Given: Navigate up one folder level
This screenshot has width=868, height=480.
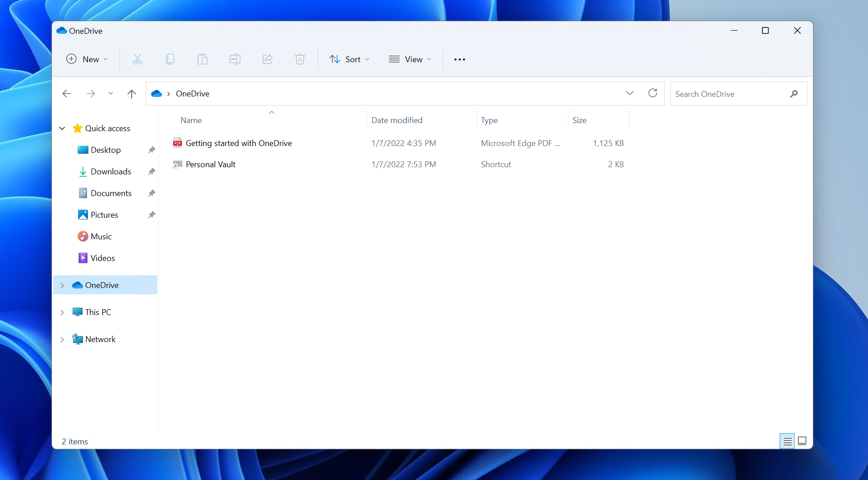Looking at the screenshot, I should click(131, 93).
